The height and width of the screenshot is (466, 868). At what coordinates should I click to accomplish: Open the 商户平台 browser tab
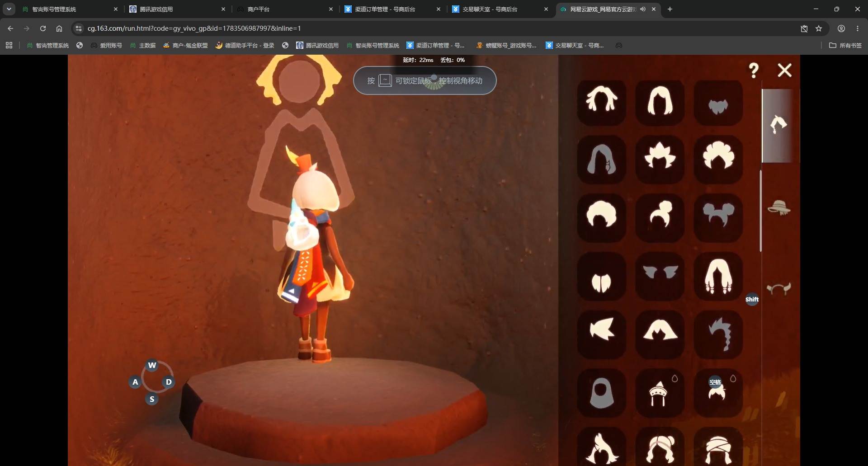(x=258, y=9)
